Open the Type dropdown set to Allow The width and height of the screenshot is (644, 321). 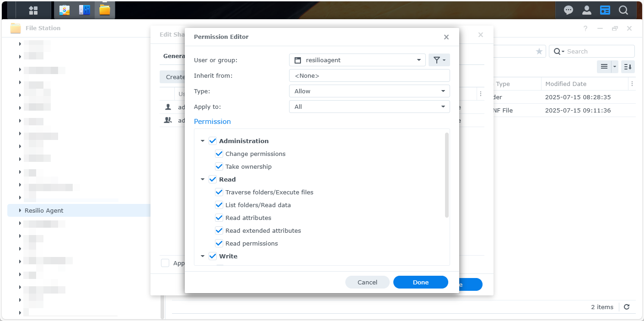[x=369, y=91]
